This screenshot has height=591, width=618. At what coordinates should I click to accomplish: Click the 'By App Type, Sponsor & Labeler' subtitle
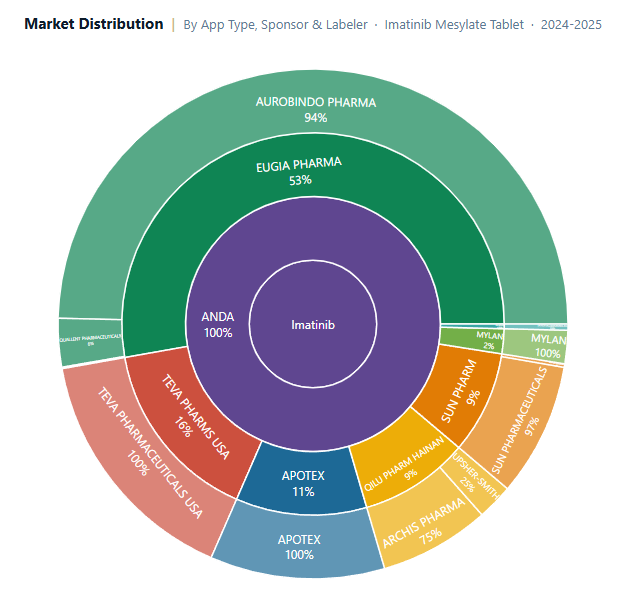(x=275, y=24)
